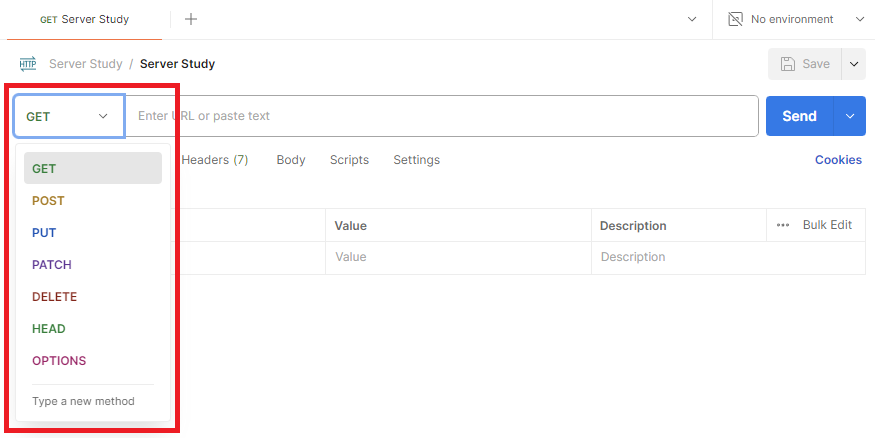Expand the Send options dropdown arrow
The height and width of the screenshot is (438, 875).
[850, 116]
